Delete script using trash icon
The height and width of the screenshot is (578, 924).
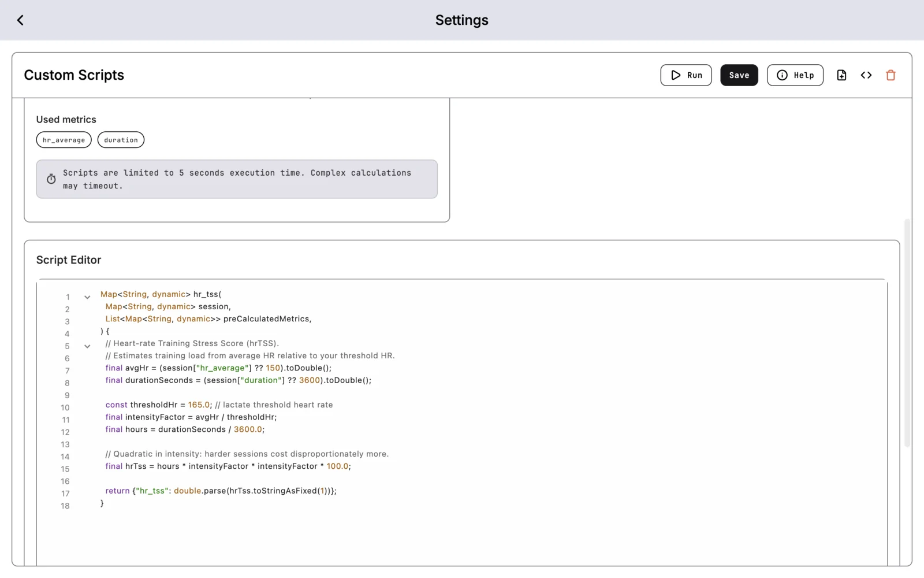tap(891, 75)
